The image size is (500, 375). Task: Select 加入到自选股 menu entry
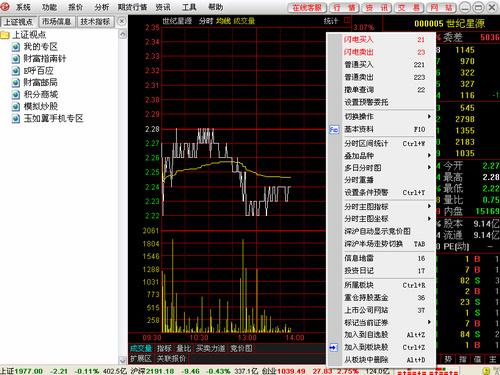pos(385,335)
